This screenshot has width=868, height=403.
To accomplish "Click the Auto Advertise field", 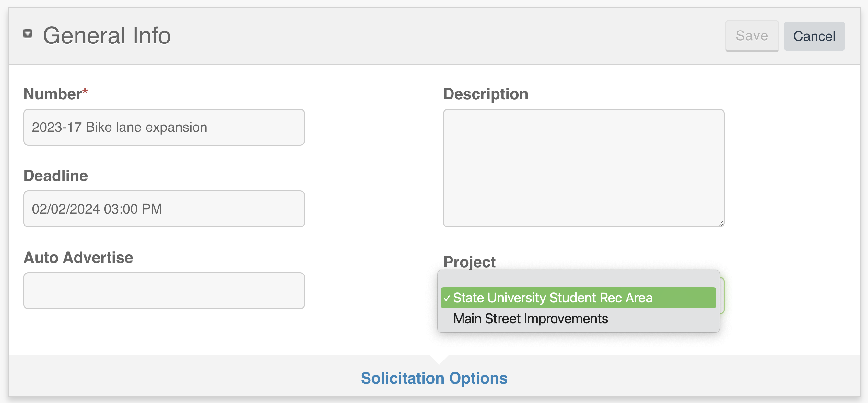I will [164, 291].
